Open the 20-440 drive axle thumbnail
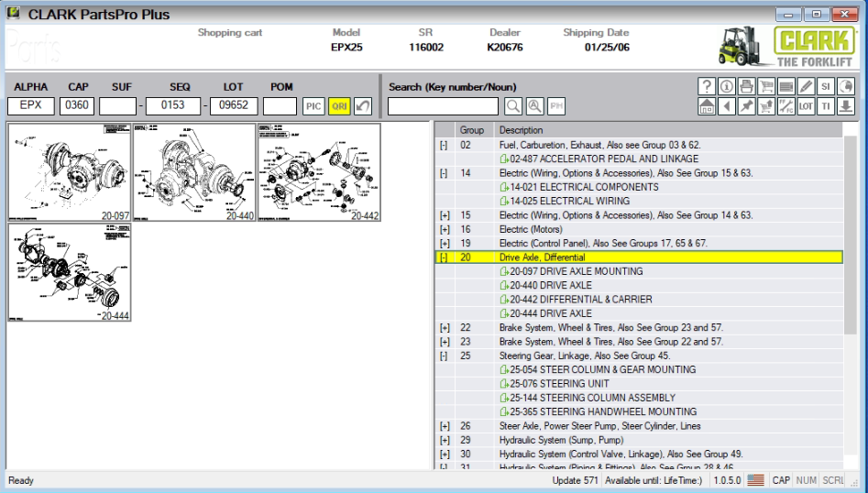 point(194,172)
